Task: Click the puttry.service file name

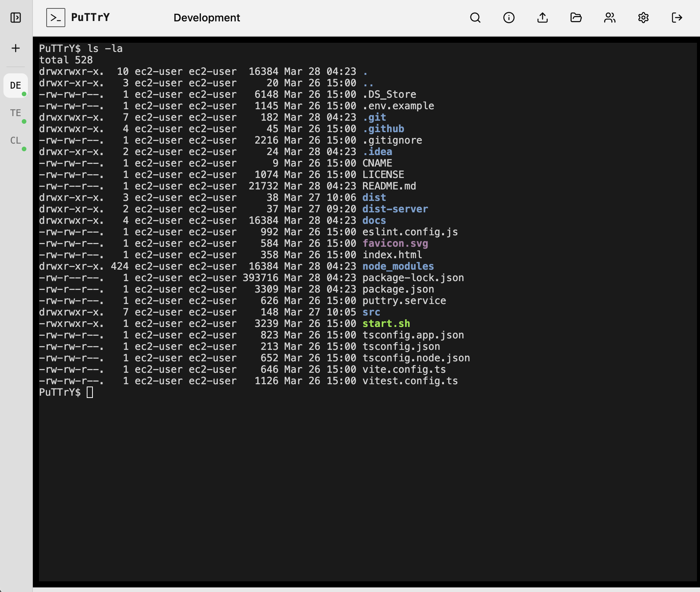Action: (x=404, y=301)
